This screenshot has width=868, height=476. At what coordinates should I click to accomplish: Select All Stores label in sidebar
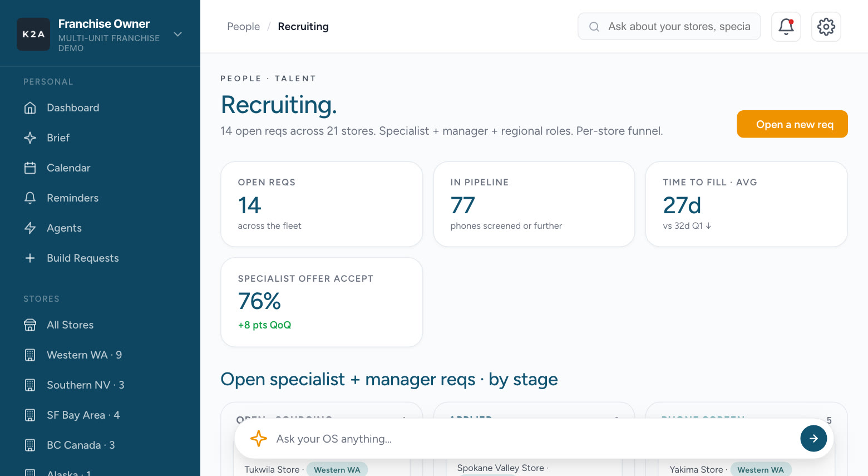point(70,325)
